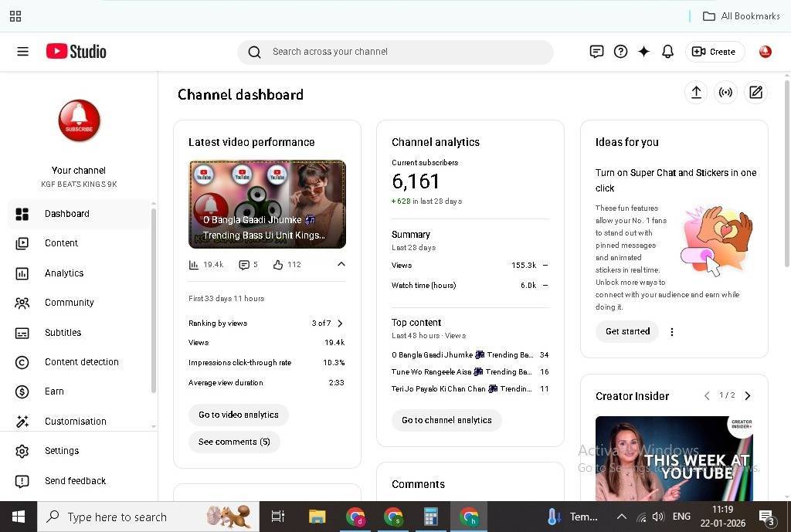The image size is (791, 532).
Task: Click Go to channel analytics button
Action: [446, 420]
